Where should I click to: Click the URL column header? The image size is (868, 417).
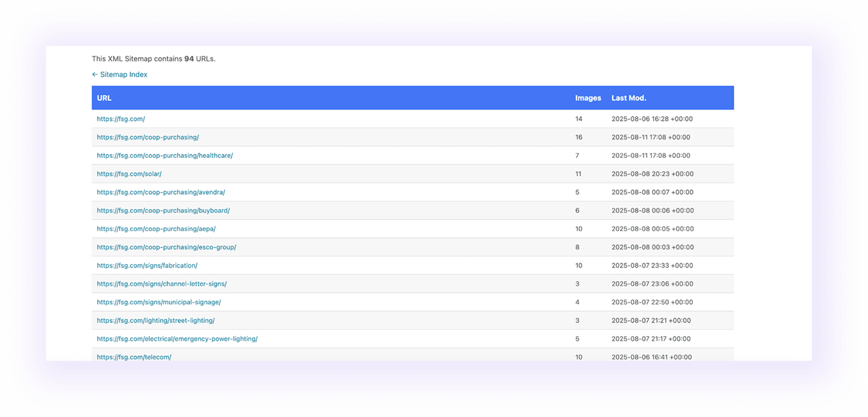point(104,98)
